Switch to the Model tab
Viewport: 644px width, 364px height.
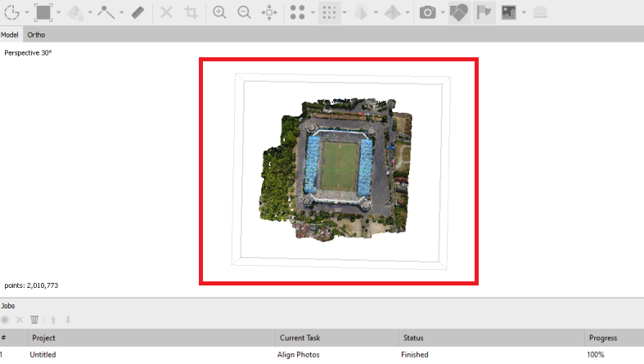(x=10, y=35)
